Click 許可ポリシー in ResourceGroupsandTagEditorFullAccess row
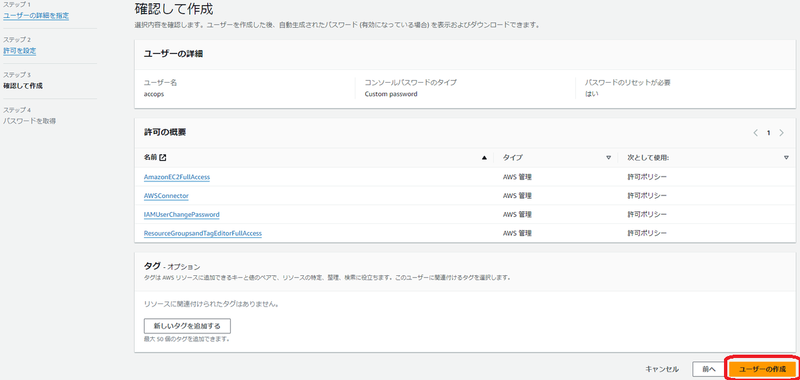 [x=647, y=234]
